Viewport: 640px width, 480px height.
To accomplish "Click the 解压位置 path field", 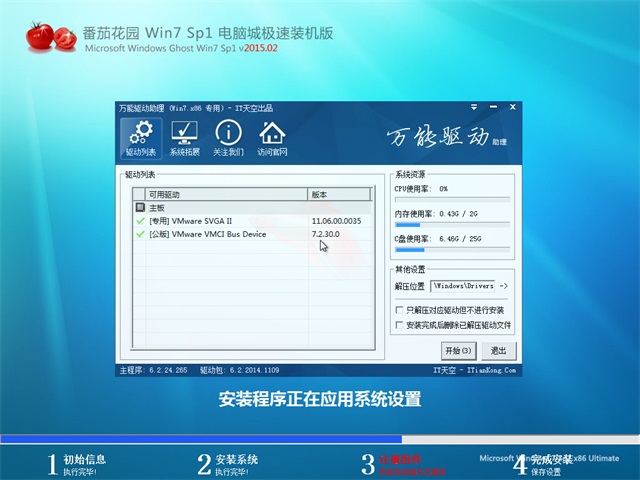I will pos(462,286).
